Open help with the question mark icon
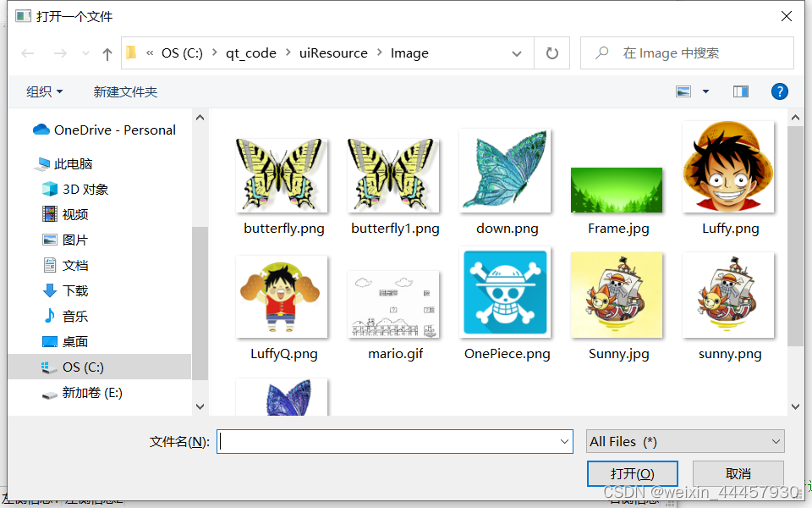This screenshot has width=812, height=508. pos(779,91)
